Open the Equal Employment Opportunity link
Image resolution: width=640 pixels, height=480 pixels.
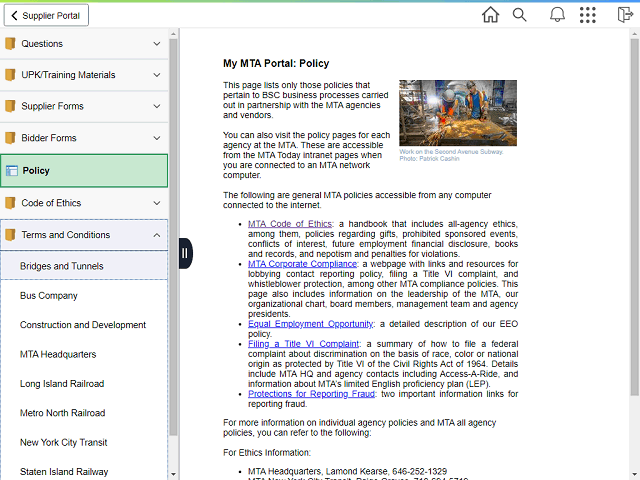[x=310, y=324]
